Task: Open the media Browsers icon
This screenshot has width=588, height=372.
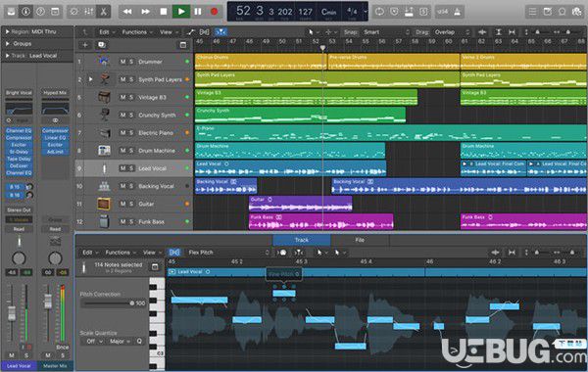Action: pos(576,12)
